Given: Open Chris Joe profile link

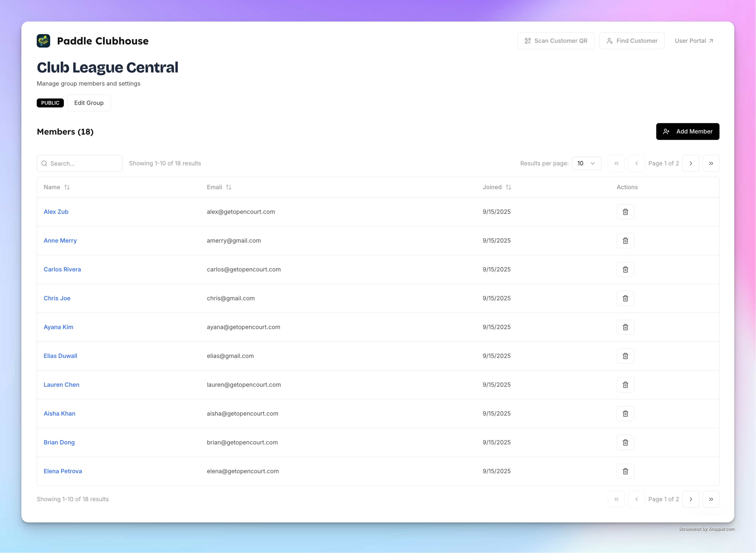Looking at the screenshot, I should click(x=57, y=298).
